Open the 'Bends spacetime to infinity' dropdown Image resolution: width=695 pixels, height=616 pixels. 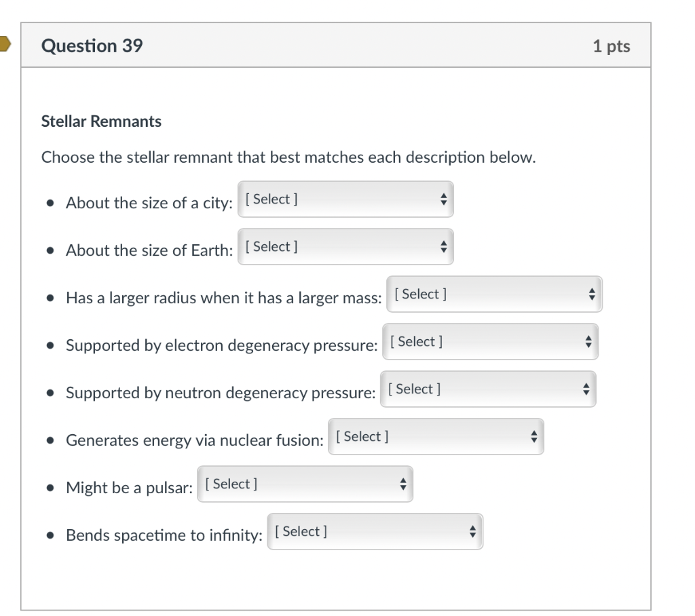point(375,532)
